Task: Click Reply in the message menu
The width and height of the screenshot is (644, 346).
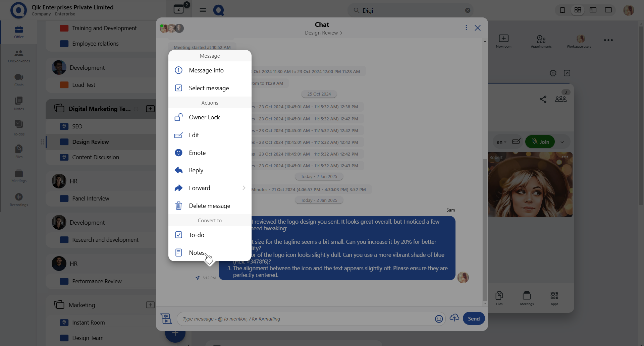Action: pos(196,170)
